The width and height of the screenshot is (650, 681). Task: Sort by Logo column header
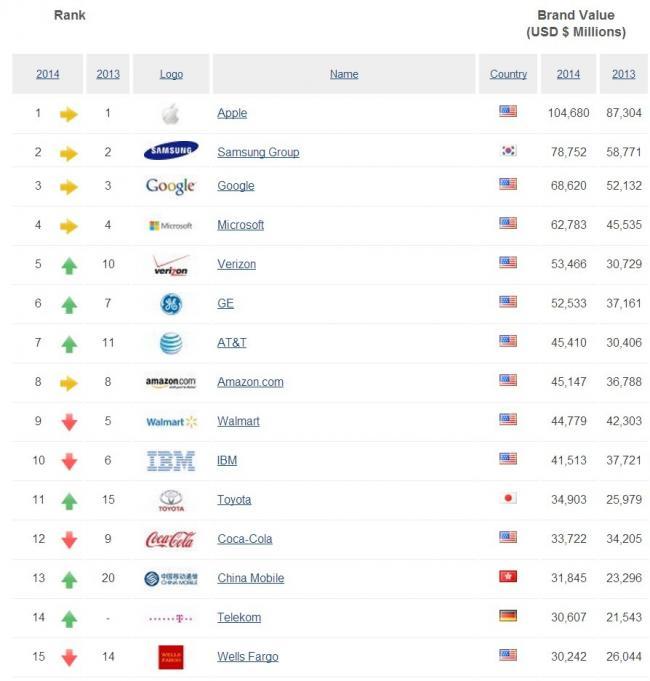[171, 74]
